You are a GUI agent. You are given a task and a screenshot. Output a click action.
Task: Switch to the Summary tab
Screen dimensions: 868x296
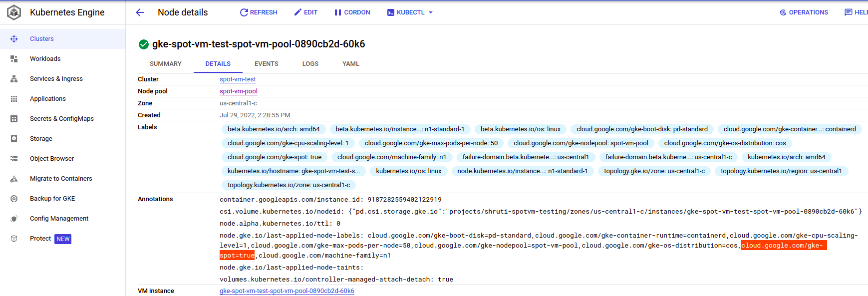click(166, 64)
